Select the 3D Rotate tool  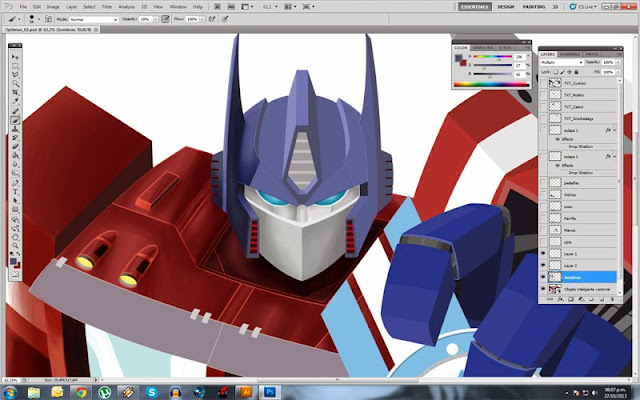pos(15,220)
